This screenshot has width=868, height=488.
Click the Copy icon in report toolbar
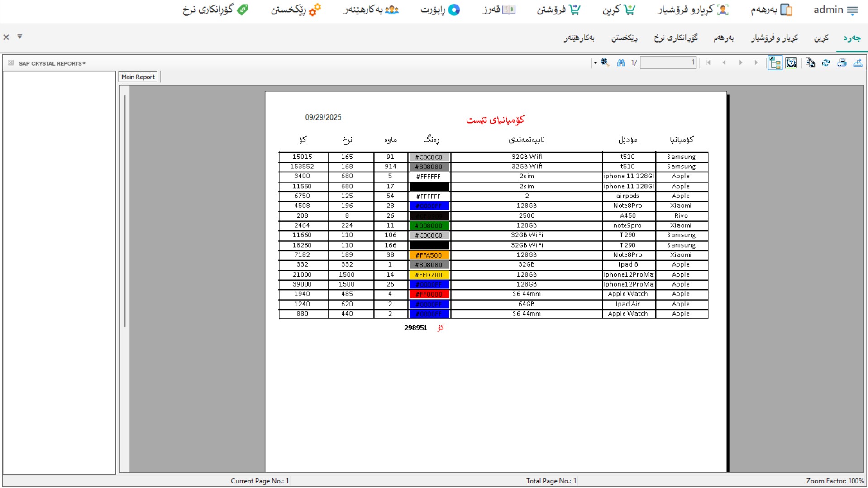[810, 63]
